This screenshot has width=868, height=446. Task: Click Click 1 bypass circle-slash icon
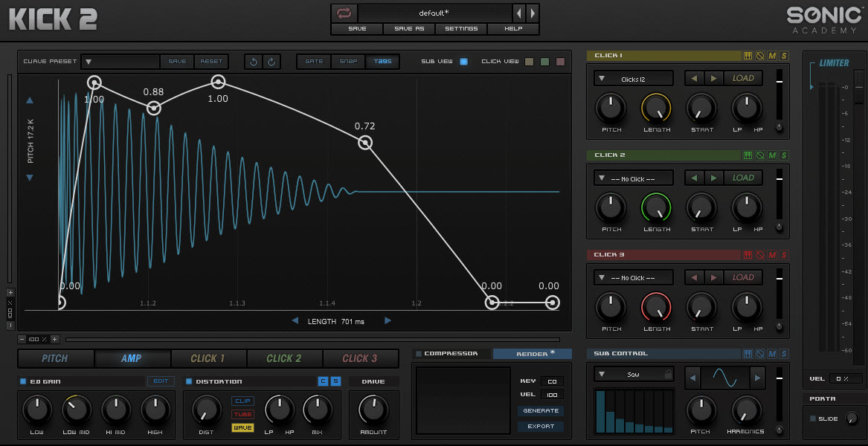click(759, 56)
